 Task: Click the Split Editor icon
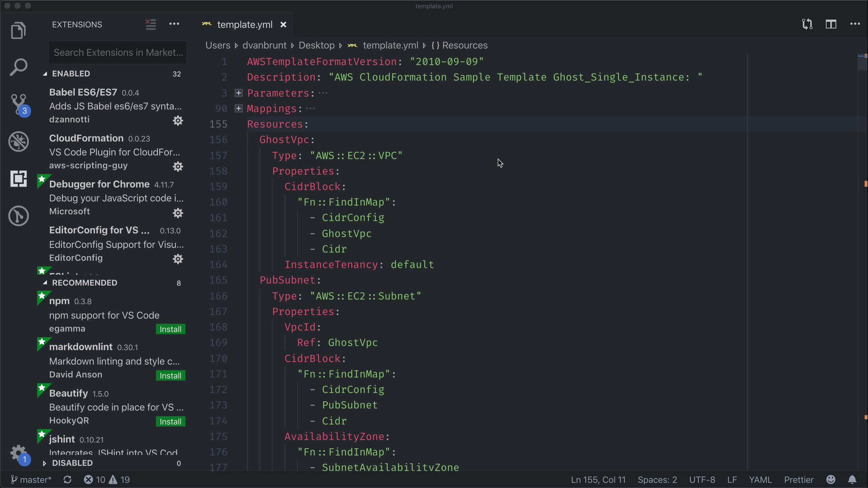coord(831,24)
